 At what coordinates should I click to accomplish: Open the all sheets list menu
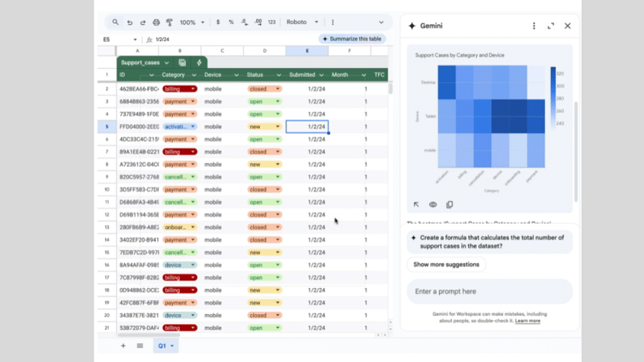140,346
